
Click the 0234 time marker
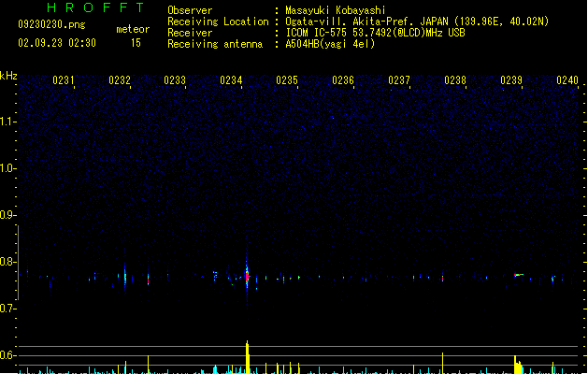(231, 80)
